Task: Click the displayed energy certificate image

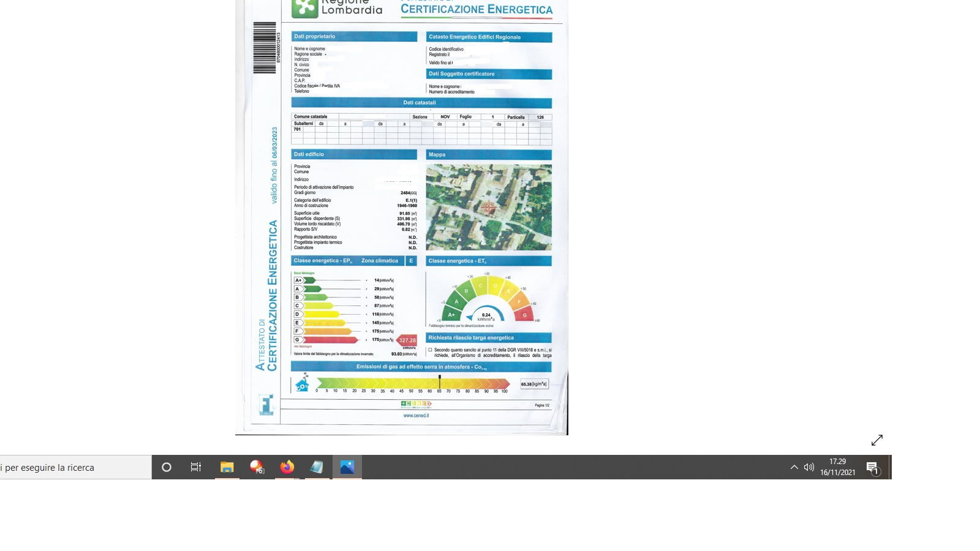Action: pos(402,217)
